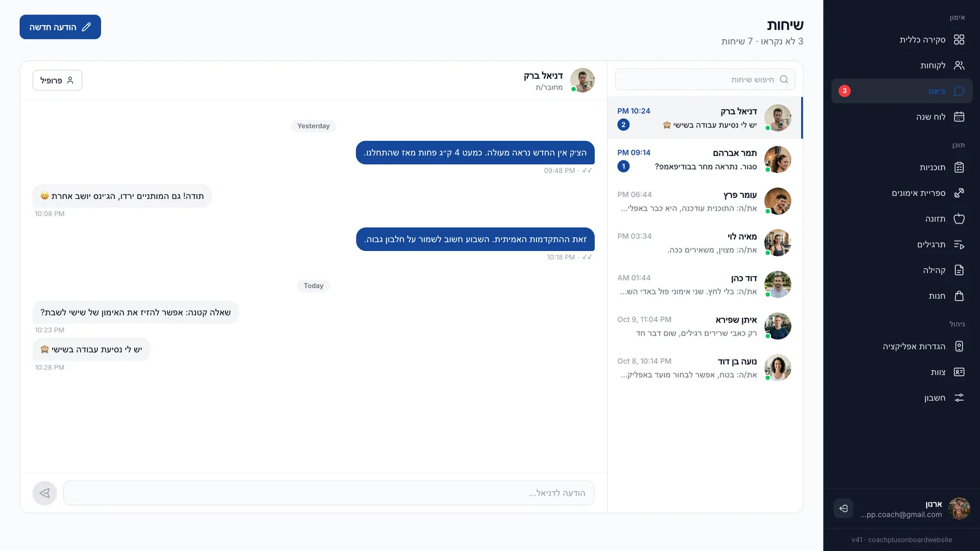
Task: Click version text v41 coachplusonboardwebsite
Action: pyautogui.click(x=902, y=540)
